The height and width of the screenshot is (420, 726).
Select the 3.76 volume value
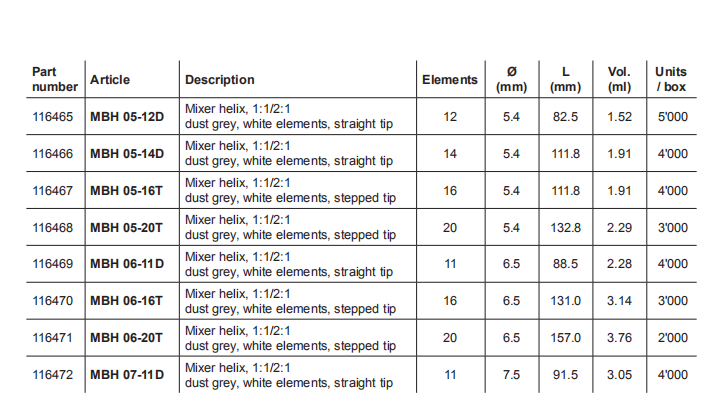click(619, 338)
